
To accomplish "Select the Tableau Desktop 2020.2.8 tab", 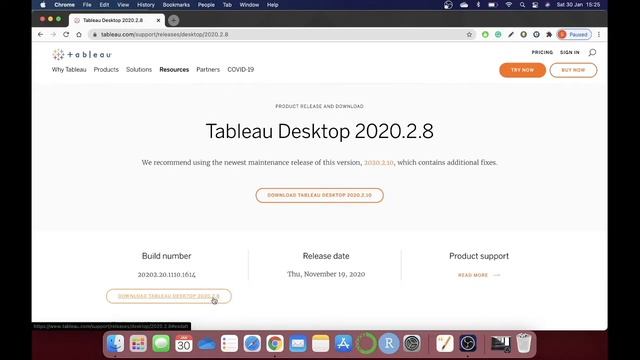I will point(117,20).
